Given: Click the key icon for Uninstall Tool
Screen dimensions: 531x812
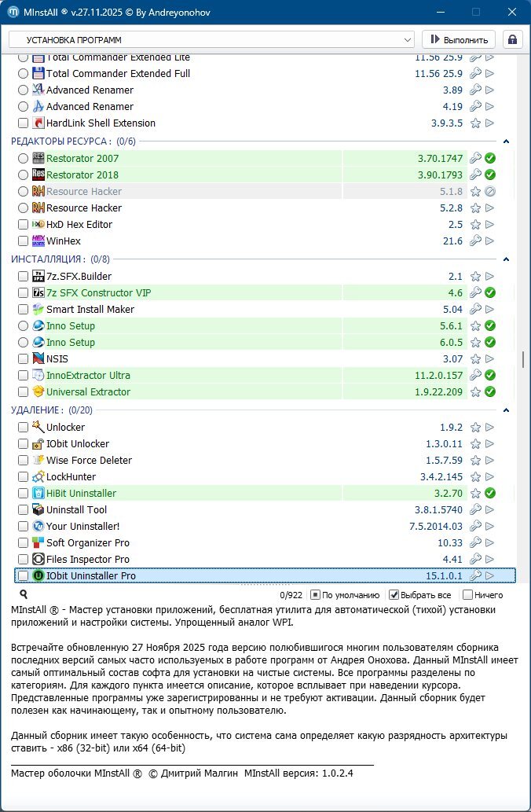Looking at the screenshot, I should point(475,510).
